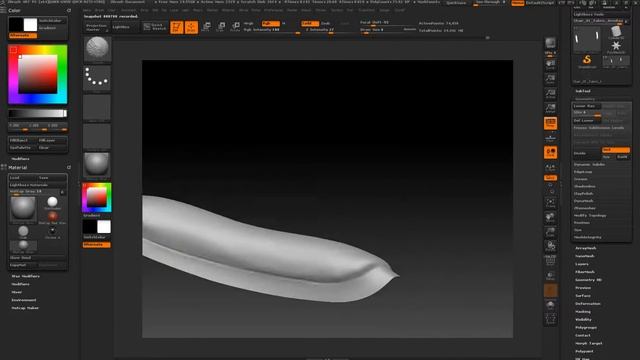Select PolyMesh3D star tool
This screenshot has width=640, height=360.
tap(616, 47)
